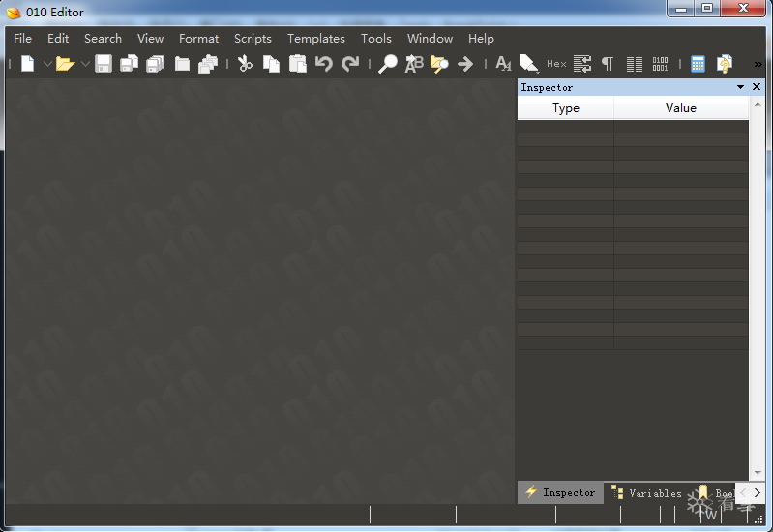Click the Save floppy disk icon
The image size is (773, 532).
click(103, 64)
